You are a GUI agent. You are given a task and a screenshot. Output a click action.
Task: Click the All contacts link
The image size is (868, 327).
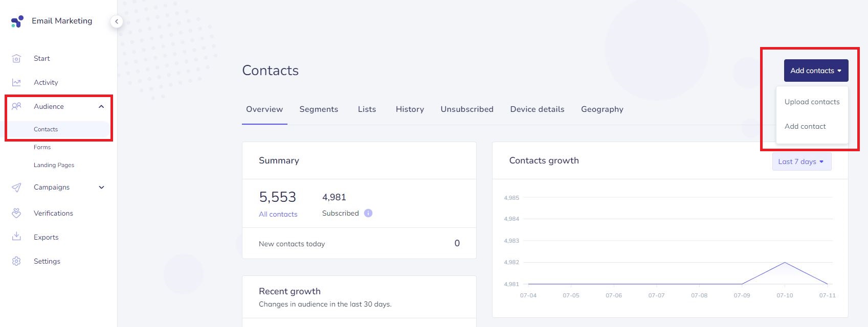click(278, 214)
